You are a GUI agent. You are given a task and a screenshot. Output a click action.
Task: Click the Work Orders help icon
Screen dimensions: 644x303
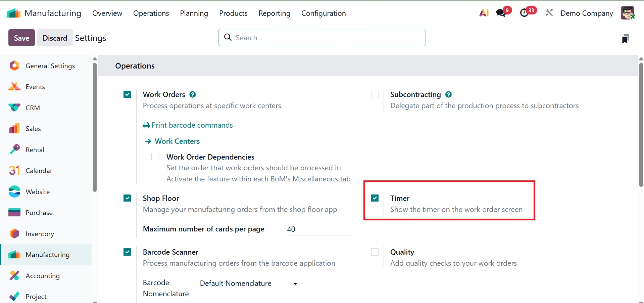[x=193, y=95]
